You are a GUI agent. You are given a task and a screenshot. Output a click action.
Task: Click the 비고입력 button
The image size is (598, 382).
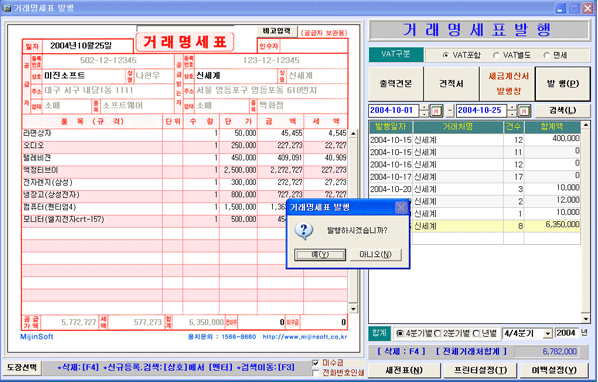277,31
